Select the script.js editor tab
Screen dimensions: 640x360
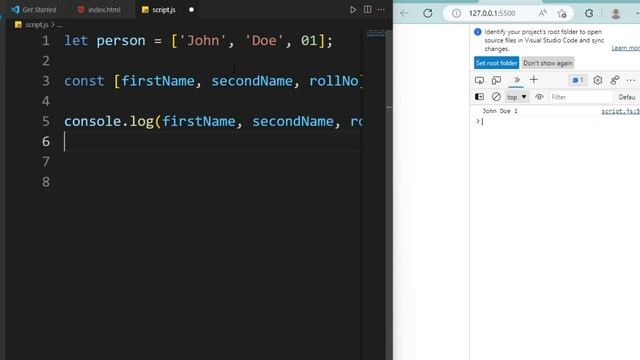(x=159, y=9)
